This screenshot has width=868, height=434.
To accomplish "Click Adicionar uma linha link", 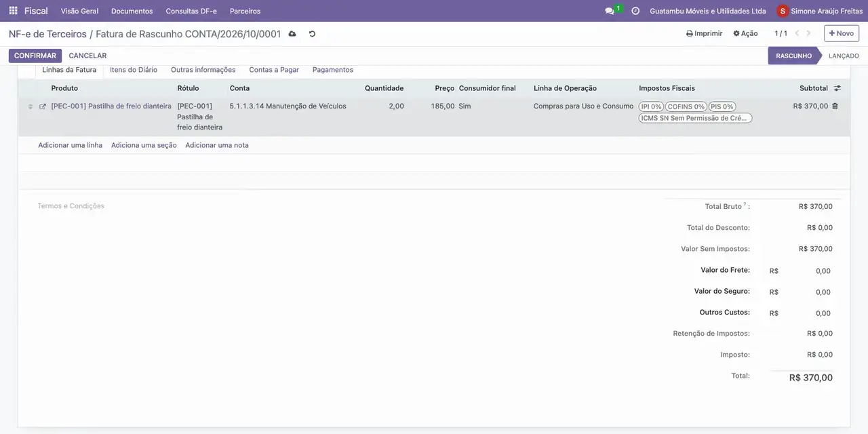I will click(x=71, y=145).
